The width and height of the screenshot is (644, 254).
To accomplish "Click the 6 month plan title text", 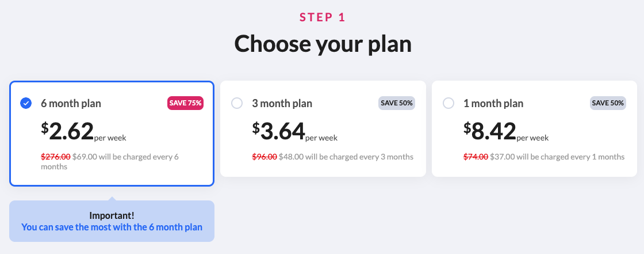I will point(71,104).
